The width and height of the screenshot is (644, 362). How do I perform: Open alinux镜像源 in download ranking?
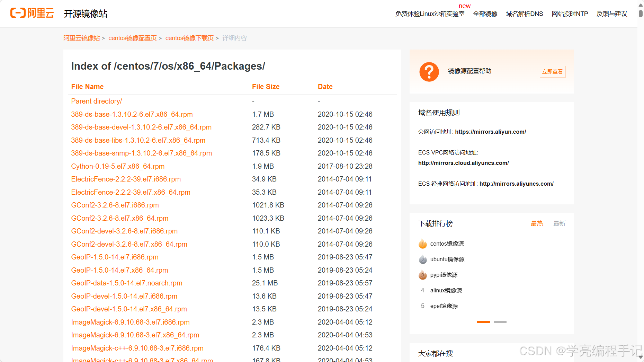[446, 291]
